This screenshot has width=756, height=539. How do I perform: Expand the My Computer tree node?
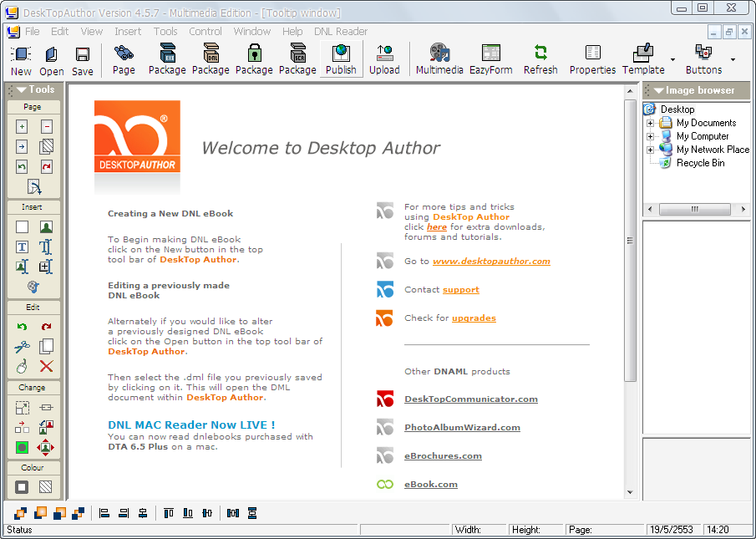[651, 136]
